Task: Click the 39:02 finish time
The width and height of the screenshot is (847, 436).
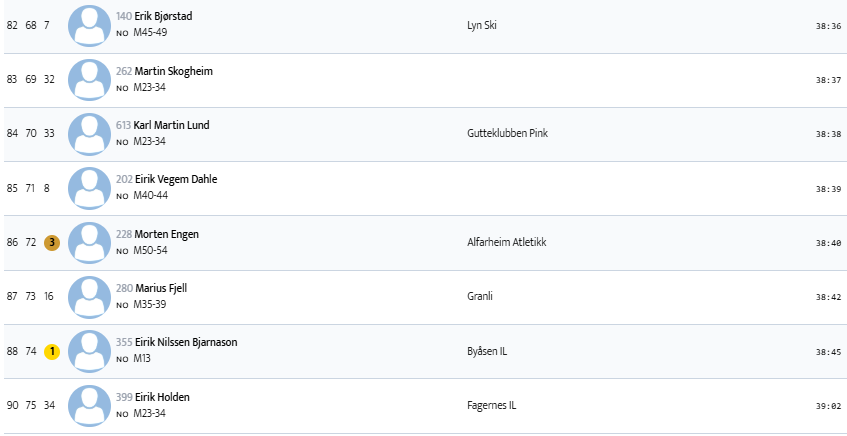Action: click(x=828, y=406)
